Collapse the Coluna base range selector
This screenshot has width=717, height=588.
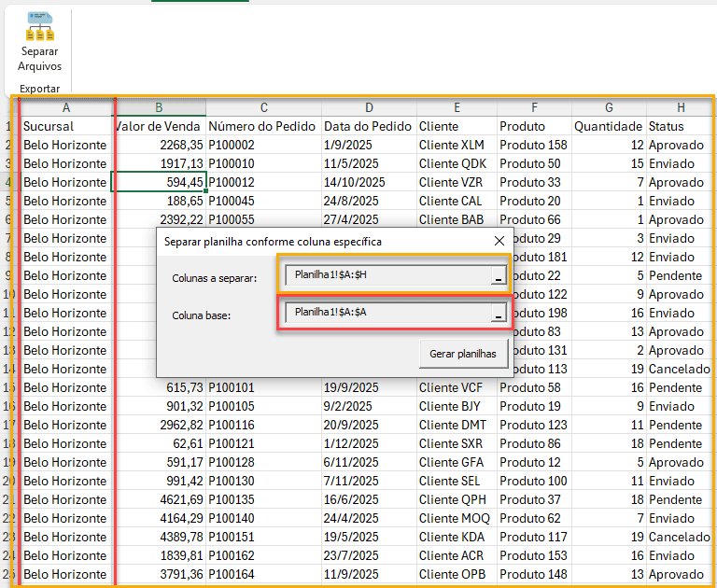point(499,315)
